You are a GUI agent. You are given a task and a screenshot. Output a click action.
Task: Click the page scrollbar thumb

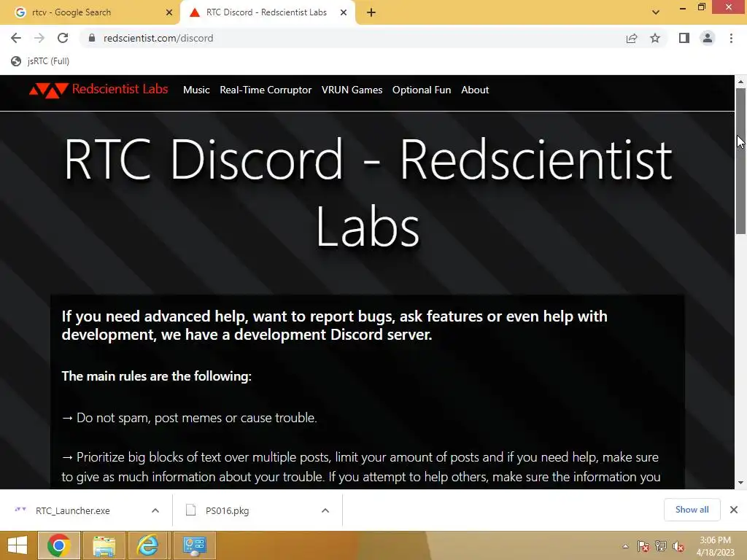(740, 161)
